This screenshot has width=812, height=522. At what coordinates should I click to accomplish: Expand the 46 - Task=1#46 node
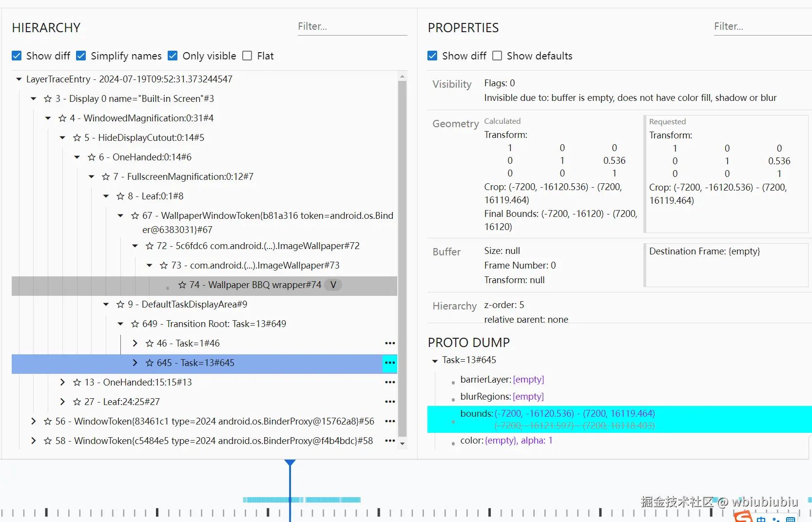click(x=135, y=343)
